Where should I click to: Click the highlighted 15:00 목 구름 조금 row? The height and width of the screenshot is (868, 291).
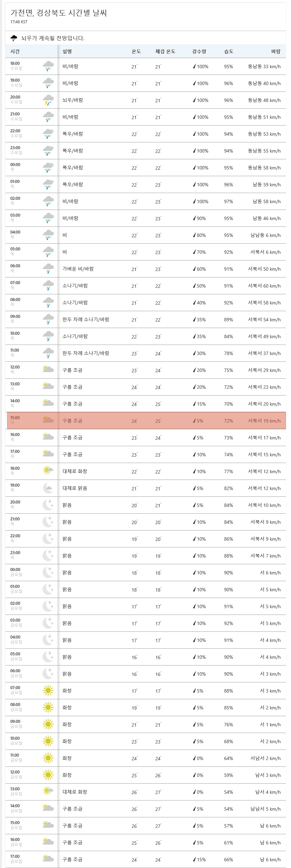point(147,421)
